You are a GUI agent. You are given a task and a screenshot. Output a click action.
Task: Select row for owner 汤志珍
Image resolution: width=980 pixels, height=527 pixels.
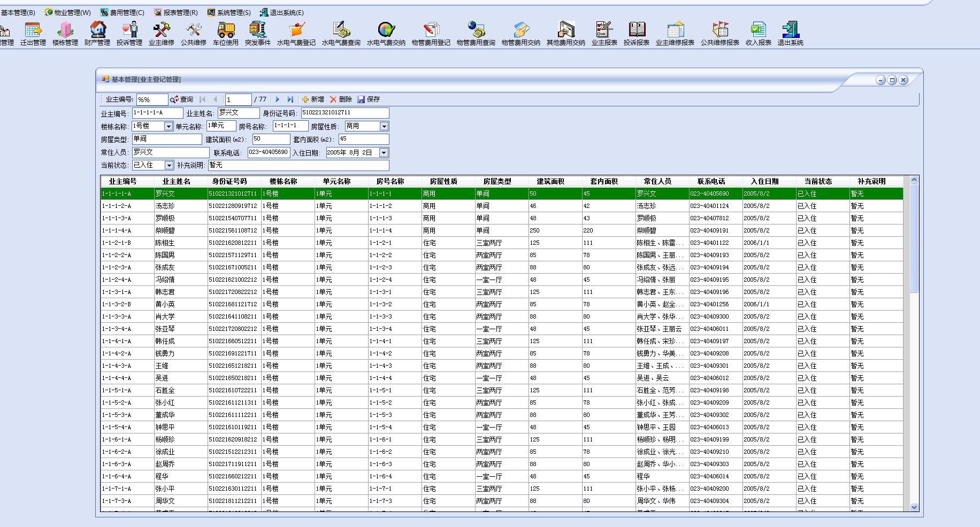502,206
